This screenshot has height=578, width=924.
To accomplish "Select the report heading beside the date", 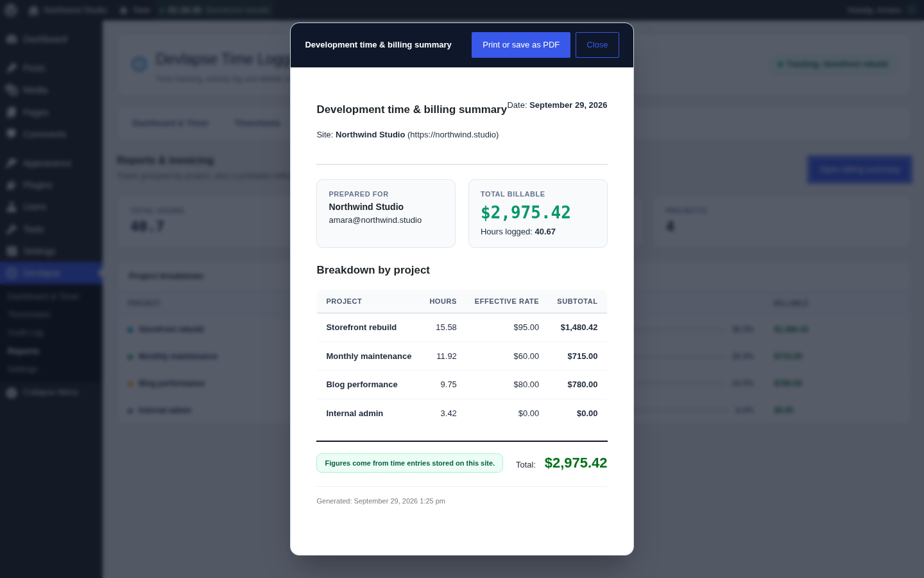I will pyautogui.click(x=411, y=109).
